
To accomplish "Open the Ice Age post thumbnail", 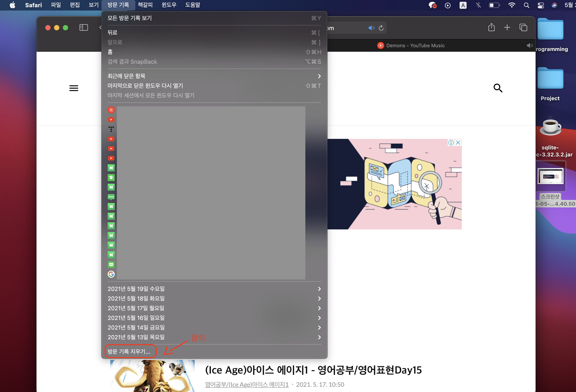I will click(x=152, y=376).
